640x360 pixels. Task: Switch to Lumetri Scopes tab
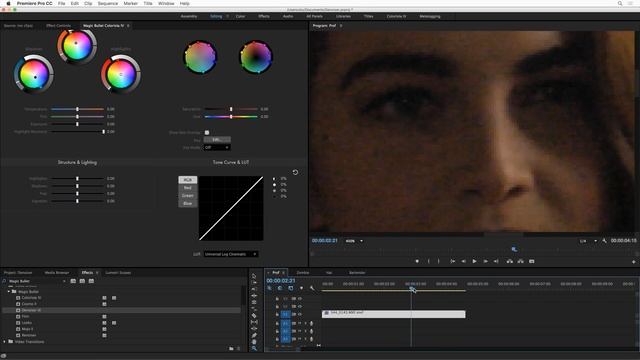(118, 272)
